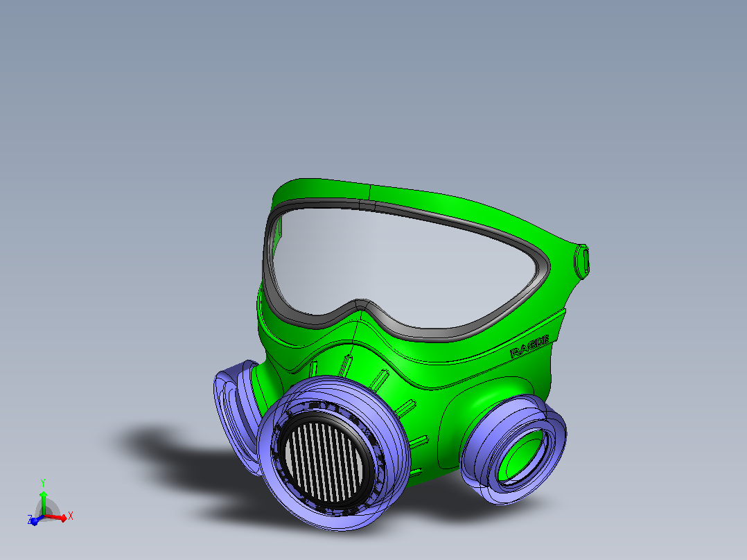This screenshot has height=560, width=747.
Task: Select the embossed "RAGDE" lettering on the mask
Action: 529,347
